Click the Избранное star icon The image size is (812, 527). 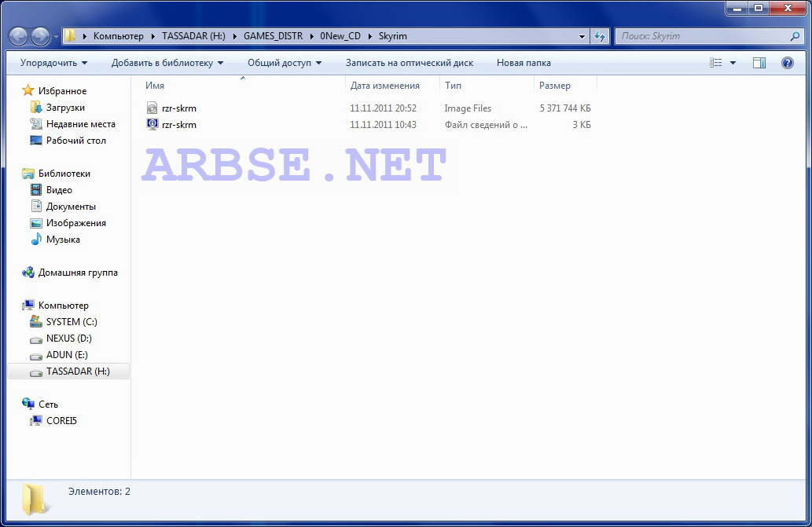point(28,90)
